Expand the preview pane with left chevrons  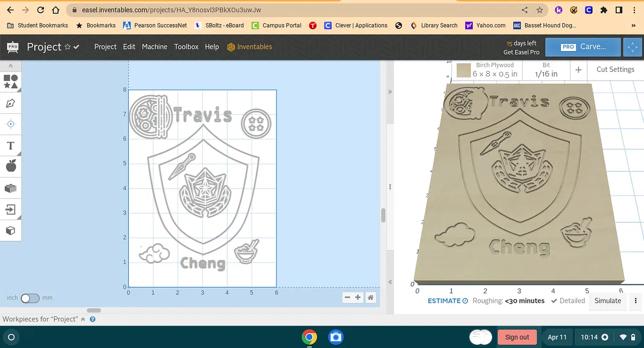[390, 282]
